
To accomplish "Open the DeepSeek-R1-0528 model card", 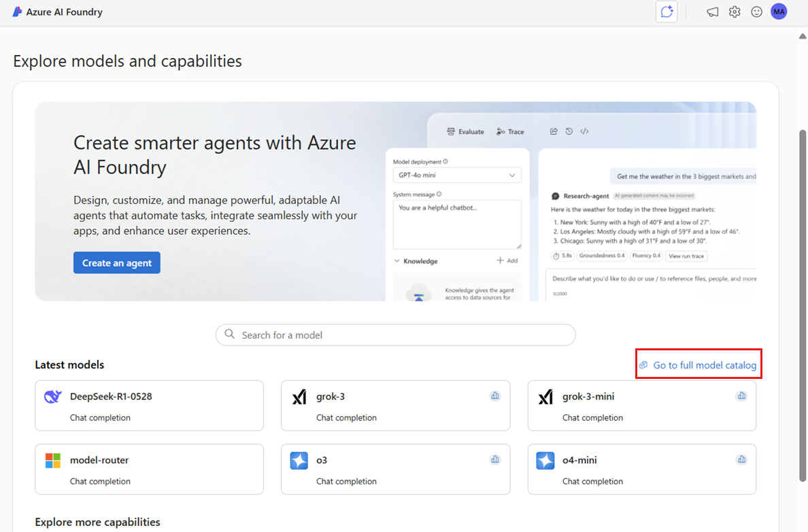I will [149, 405].
